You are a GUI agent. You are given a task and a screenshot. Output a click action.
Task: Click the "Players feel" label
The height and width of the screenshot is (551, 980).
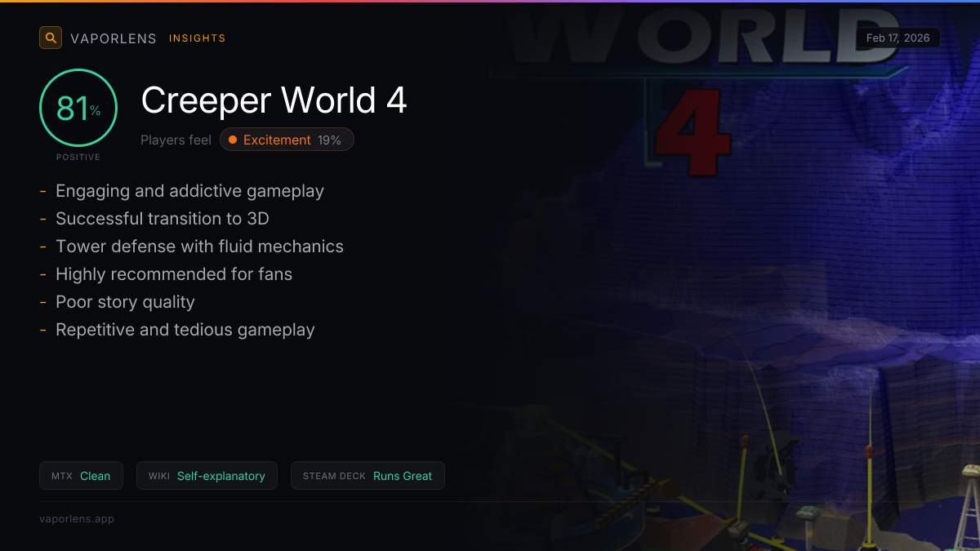click(176, 140)
